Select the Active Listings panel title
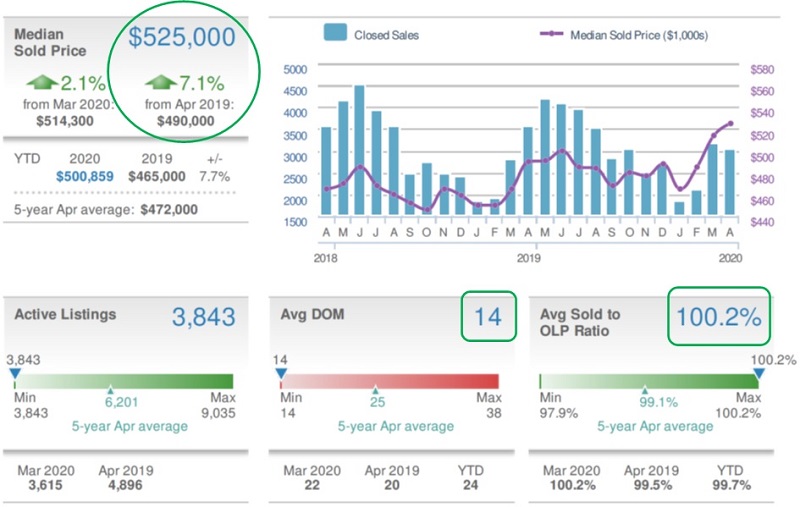The image size is (800, 507). click(x=65, y=314)
